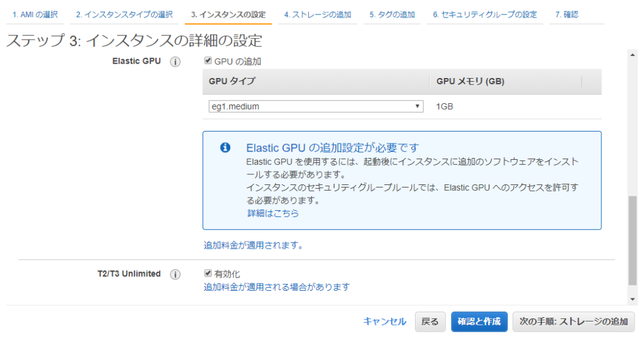Click the vertical scrollbar thumb
The width and height of the screenshot is (644, 343).
pos(633,240)
